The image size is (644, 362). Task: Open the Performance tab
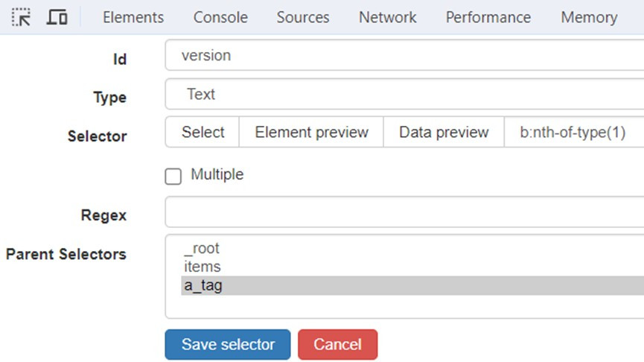488,17
